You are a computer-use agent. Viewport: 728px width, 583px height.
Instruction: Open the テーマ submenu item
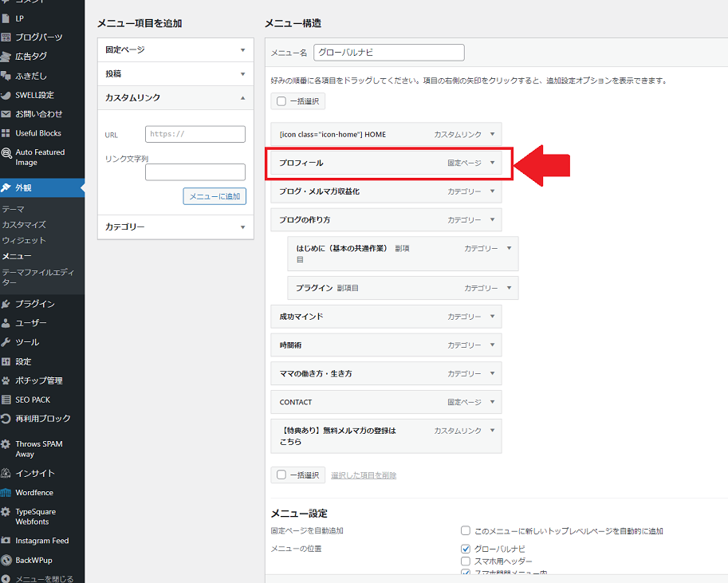coord(13,209)
